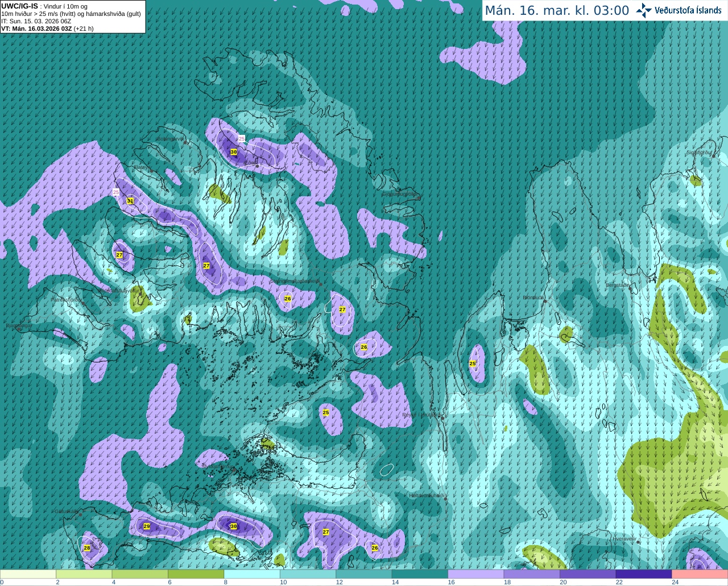The image size is (728, 586).
Task: Click the 25 gust label nearest Blönduós
Action: (x=473, y=363)
